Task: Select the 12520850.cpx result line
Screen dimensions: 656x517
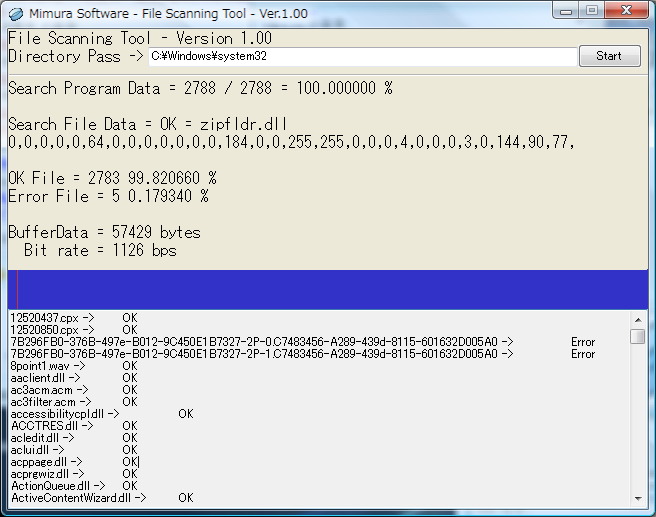Action: click(x=74, y=330)
